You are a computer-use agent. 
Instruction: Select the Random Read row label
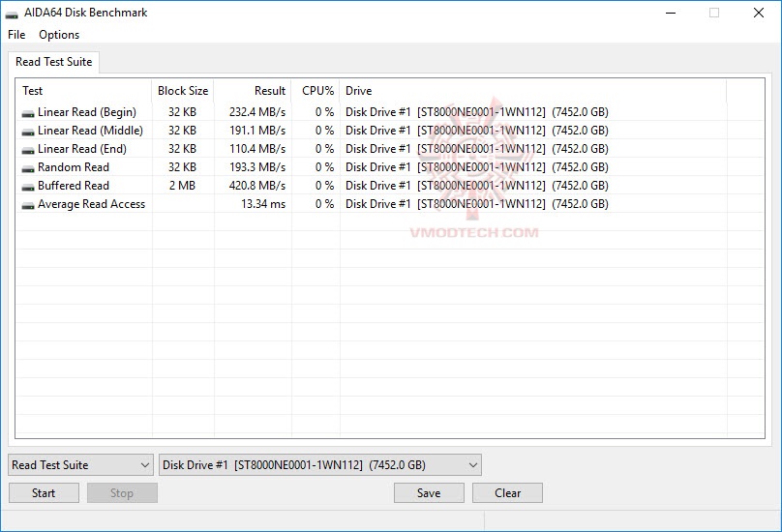74,167
